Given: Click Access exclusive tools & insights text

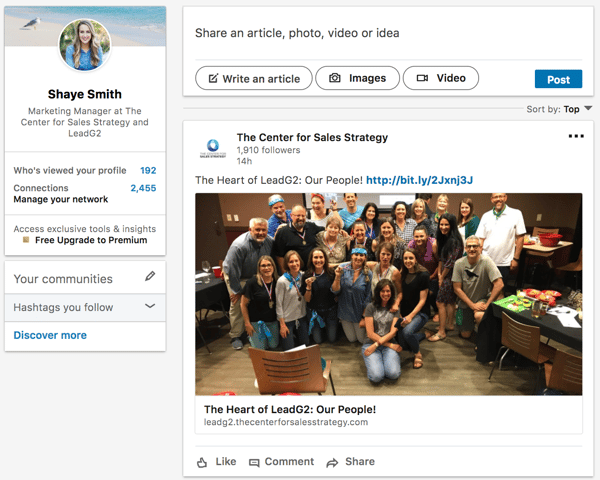Looking at the screenshot, I should coord(85,229).
